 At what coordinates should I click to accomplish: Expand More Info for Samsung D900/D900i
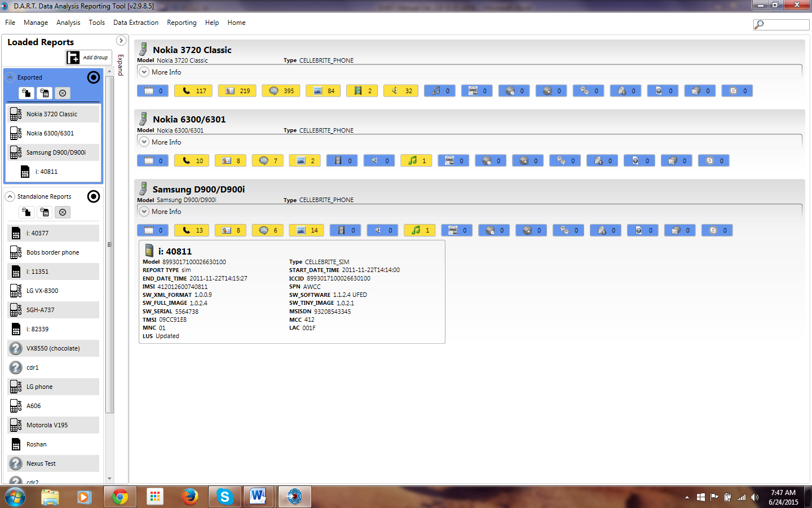tap(144, 211)
